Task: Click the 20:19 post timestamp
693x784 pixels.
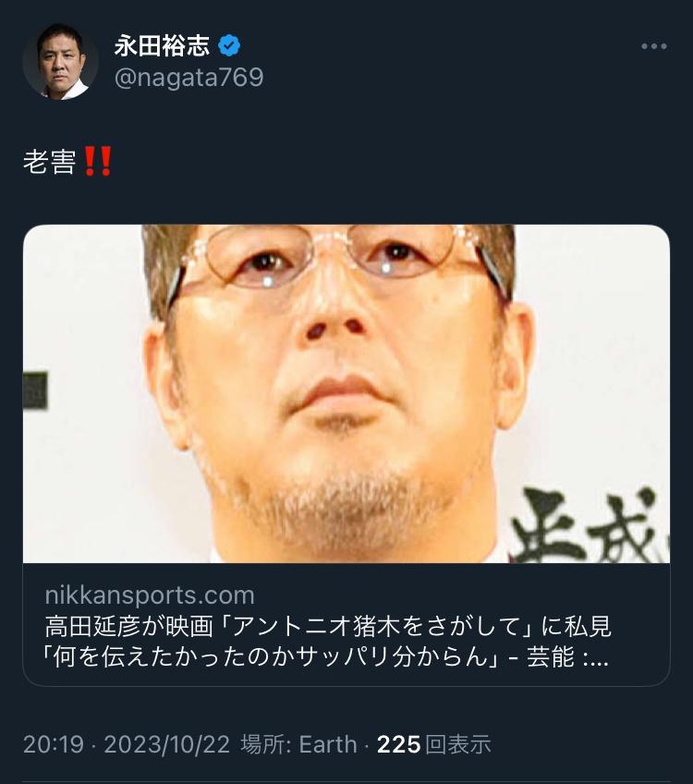Action: tap(54, 744)
